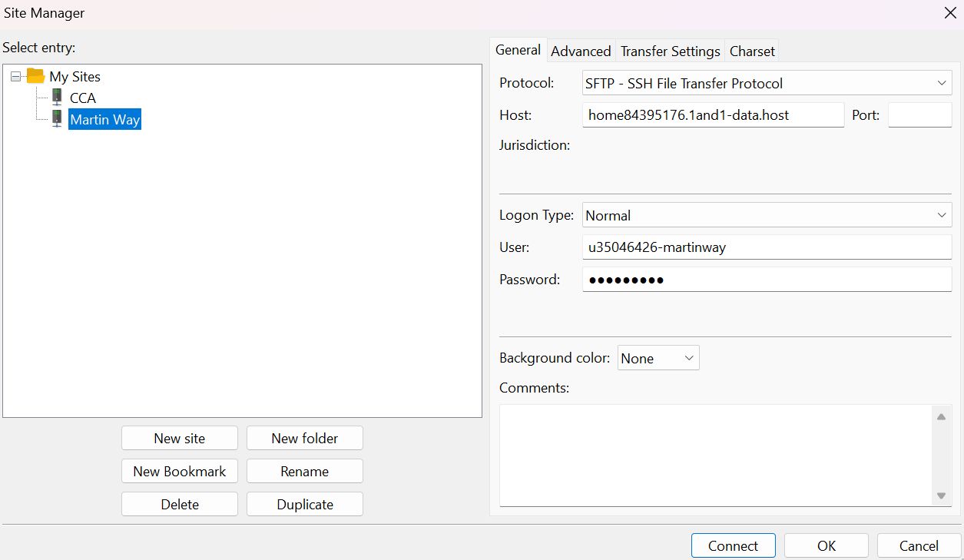
Task: Open the Transfer Settings tab
Action: point(670,51)
